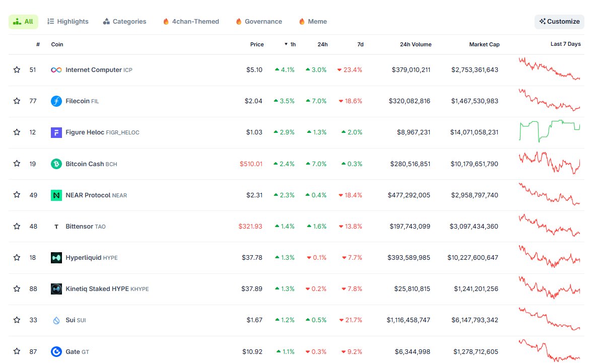Sort by the 7d column header
Image resolution: width=597 pixels, height=364 pixels.
pos(360,44)
